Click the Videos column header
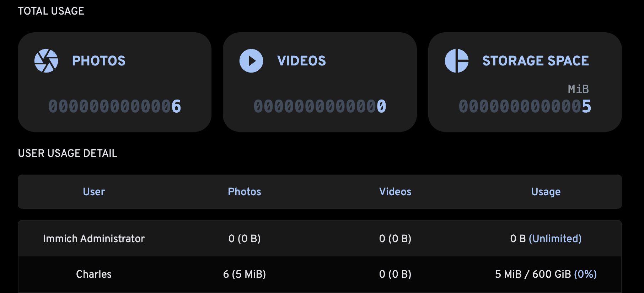 [x=395, y=192]
